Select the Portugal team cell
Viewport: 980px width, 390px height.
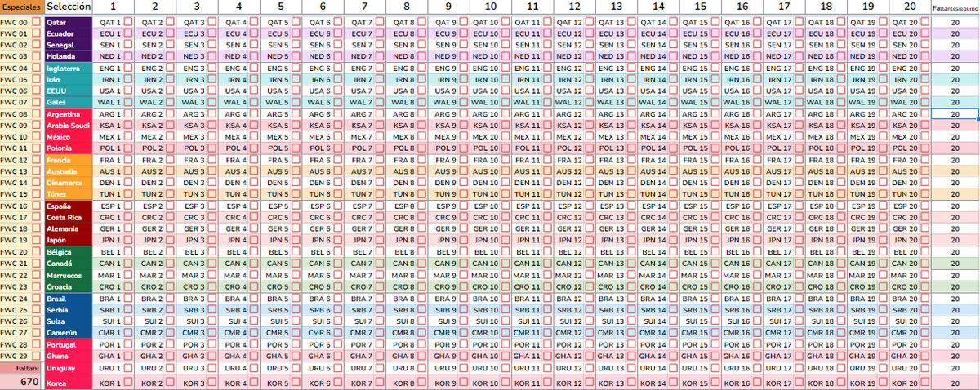pyautogui.click(x=69, y=345)
